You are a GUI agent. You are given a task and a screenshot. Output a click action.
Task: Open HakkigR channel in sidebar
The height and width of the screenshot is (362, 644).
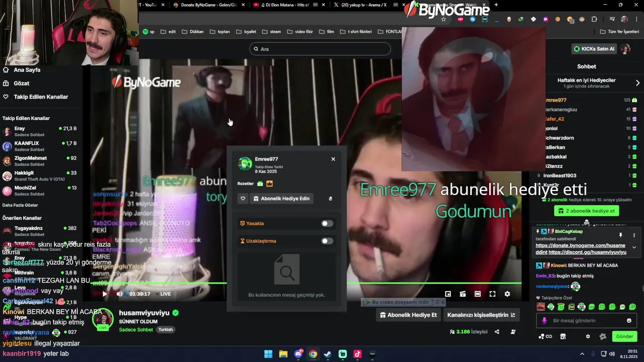(40, 176)
